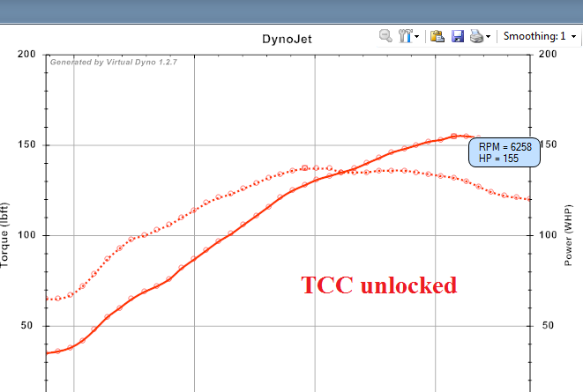Open the Smoothing: 1 dropdown
This screenshot has width=583, height=392.
[540, 36]
